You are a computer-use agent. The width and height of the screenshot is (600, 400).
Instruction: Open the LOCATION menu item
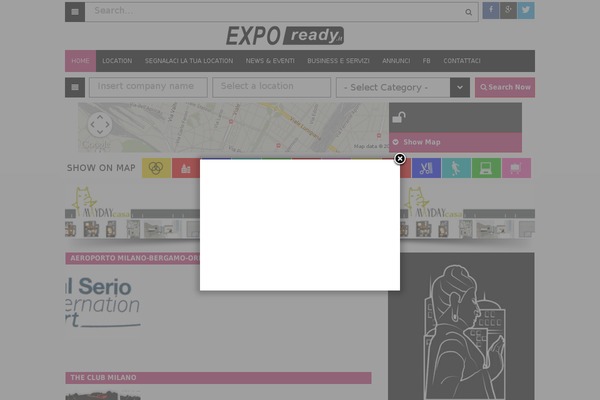(117, 61)
